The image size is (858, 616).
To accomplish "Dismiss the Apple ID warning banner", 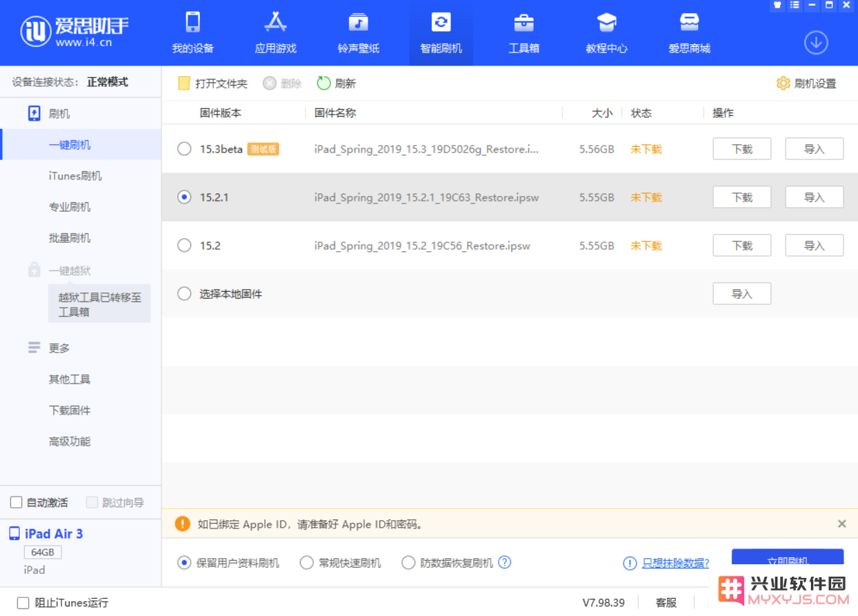I will (841, 524).
